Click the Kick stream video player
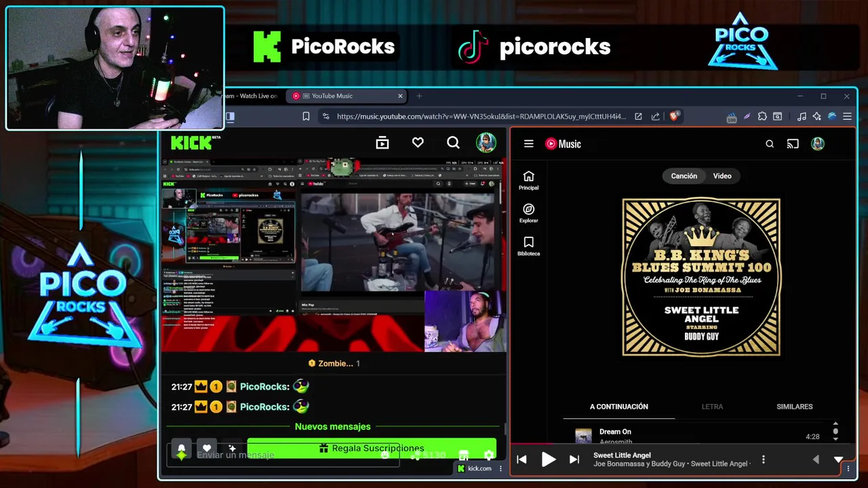Image resolution: width=868 pixels, height=488 pixels. tap(333, 256)
